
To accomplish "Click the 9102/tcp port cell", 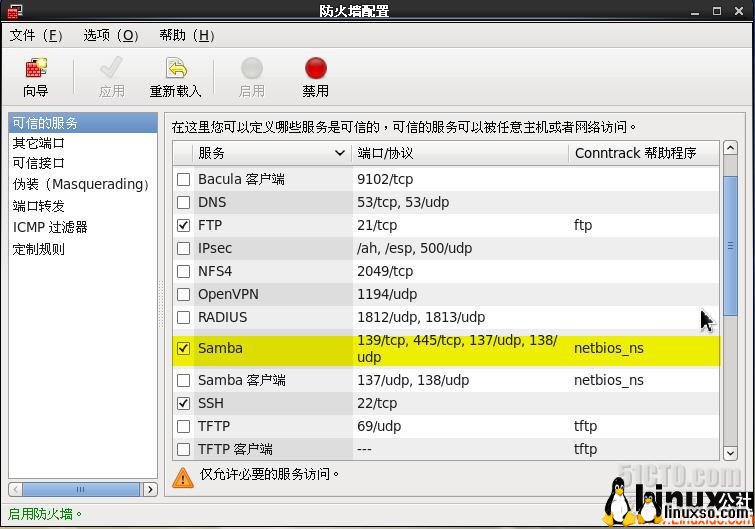I will tap(385, 180).
